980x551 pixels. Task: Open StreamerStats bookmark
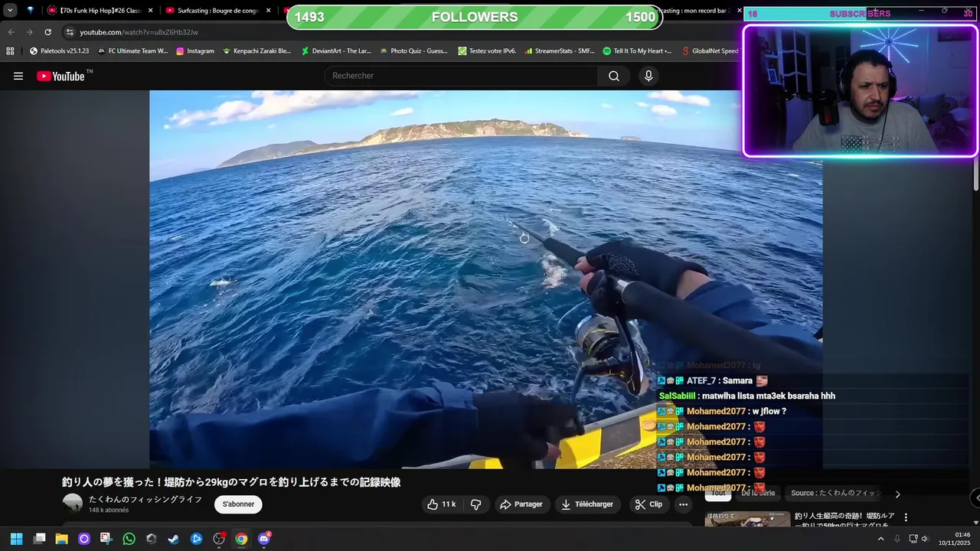pyautogui.click(x=559, y=51)
